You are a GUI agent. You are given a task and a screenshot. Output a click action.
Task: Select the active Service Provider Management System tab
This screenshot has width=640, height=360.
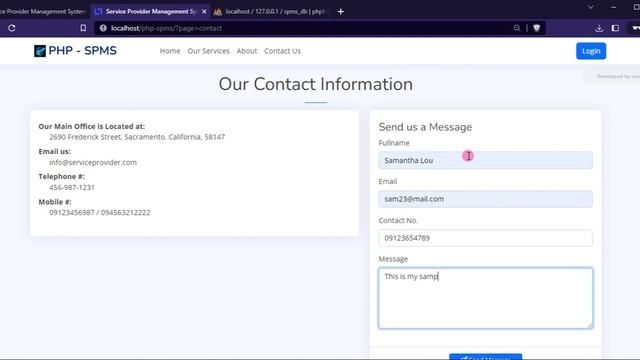(x=150, y=11)
